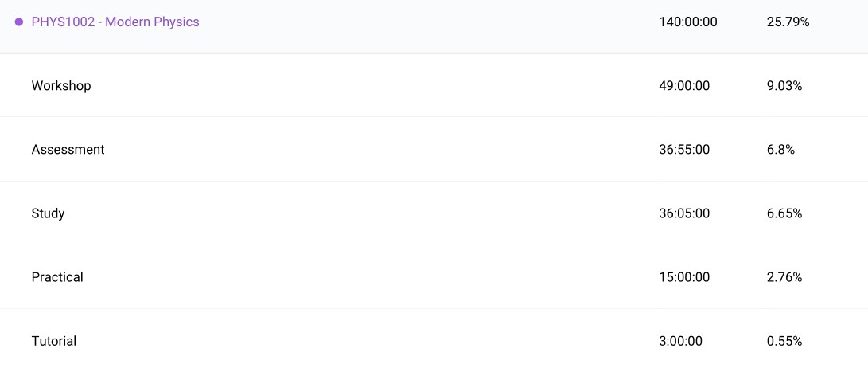The image size is (868, 368).
Task: Click empty space in the Study row
Action: coord(358,213)
